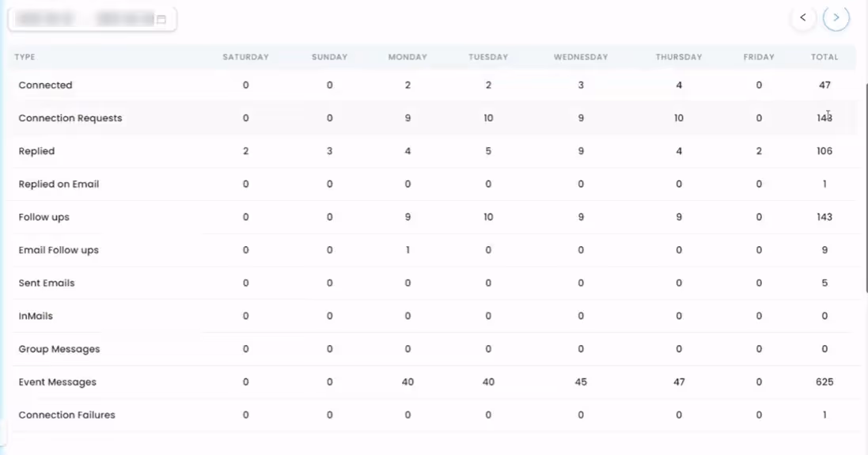
Task: Go to previous week arrow
Action: 802,17
